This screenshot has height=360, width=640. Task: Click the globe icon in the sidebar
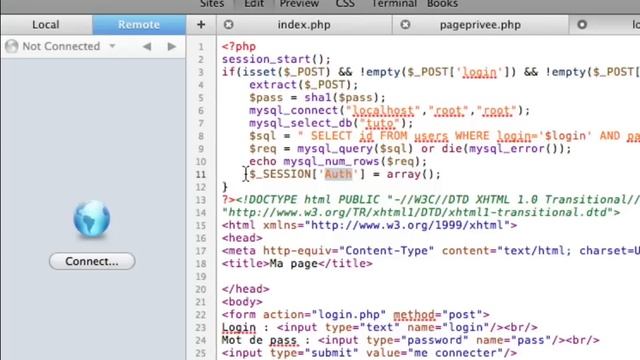[92, 219]
